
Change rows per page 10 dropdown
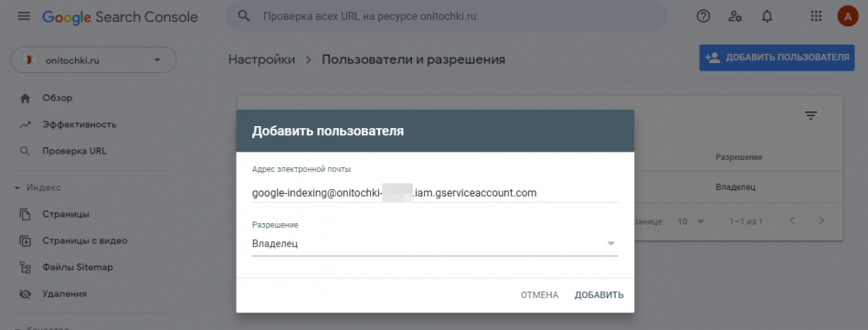pyautogui.click(x=691, y=221)
